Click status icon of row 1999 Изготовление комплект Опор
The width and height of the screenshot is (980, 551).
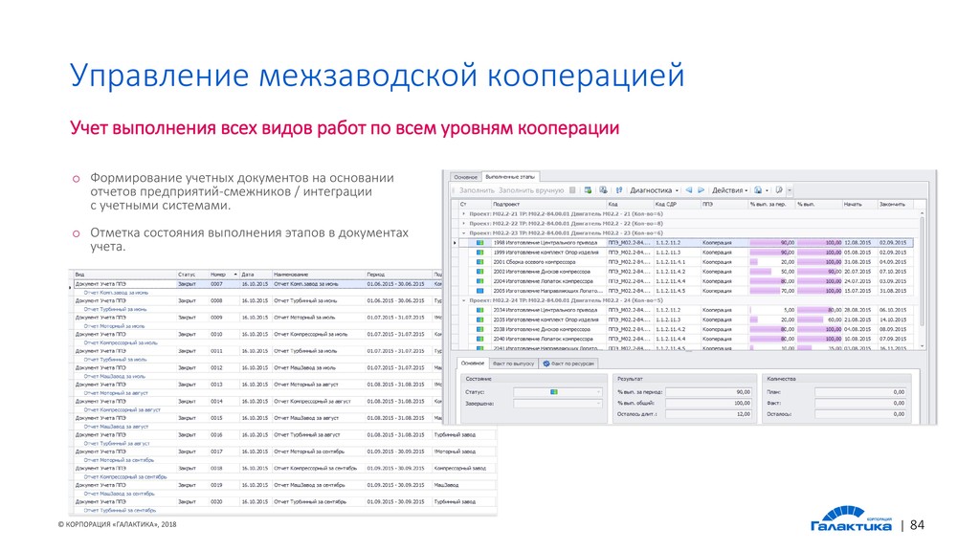tap(480, 253)
